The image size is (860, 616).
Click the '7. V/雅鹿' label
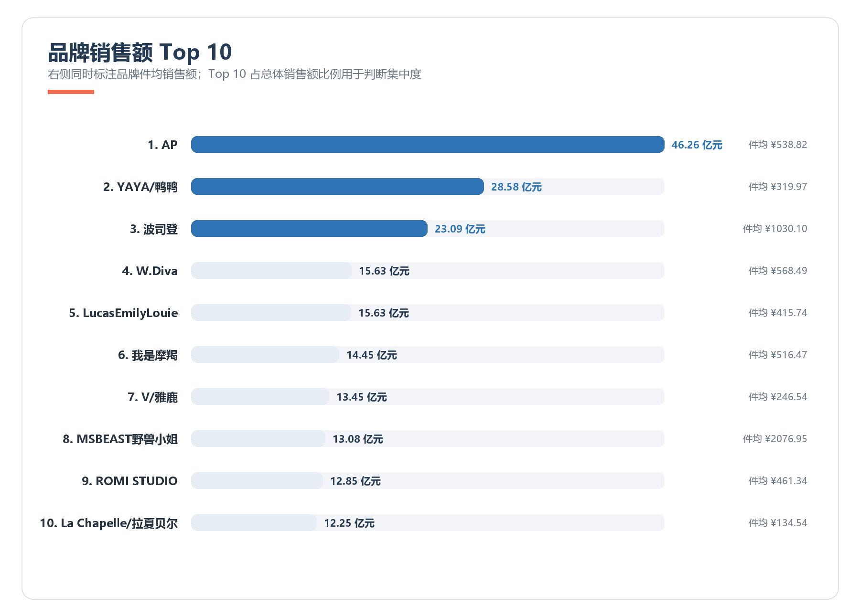tap(152, 397)
